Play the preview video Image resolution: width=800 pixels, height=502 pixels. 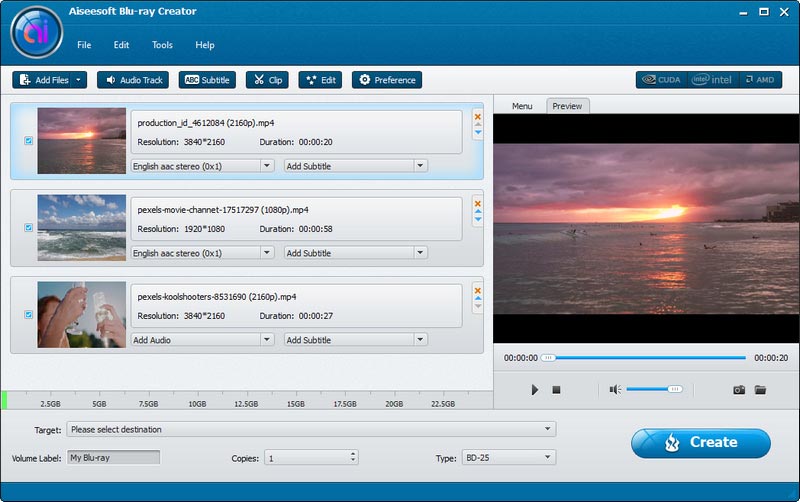point(534,390)
